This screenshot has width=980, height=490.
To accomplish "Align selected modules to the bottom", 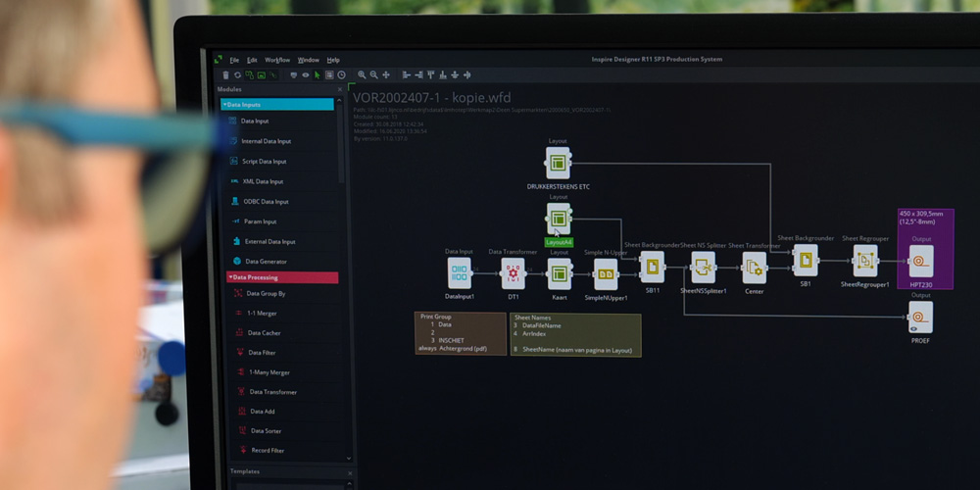I will point(443,75).
